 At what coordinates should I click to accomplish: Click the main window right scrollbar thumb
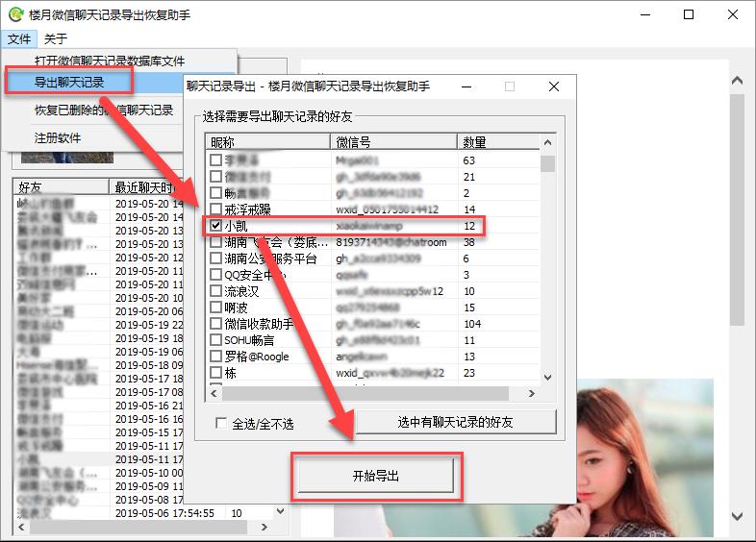click(737, 210)
